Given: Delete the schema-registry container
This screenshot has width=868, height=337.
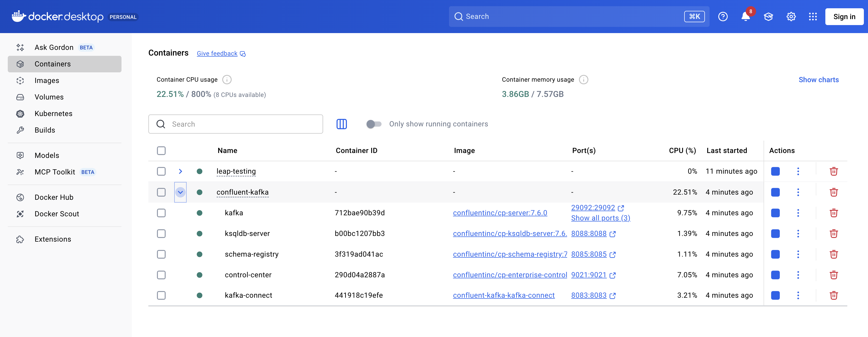Looking at the screenshot, I should 834,254.
